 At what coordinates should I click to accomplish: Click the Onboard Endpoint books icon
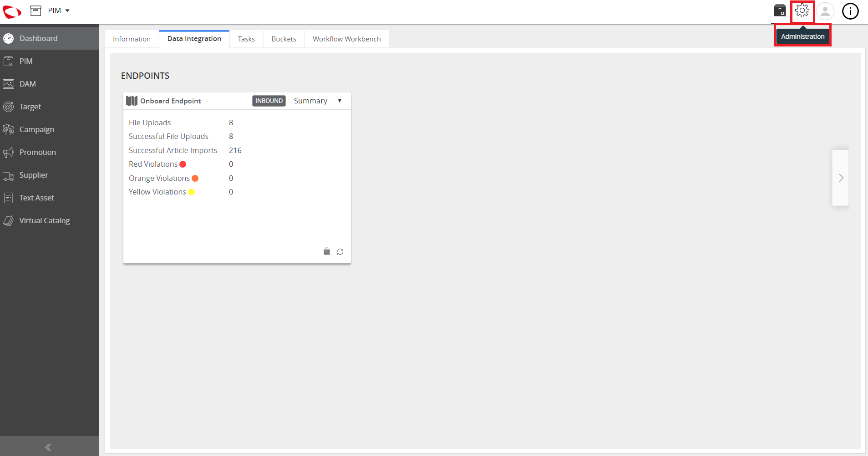[132, 101]
